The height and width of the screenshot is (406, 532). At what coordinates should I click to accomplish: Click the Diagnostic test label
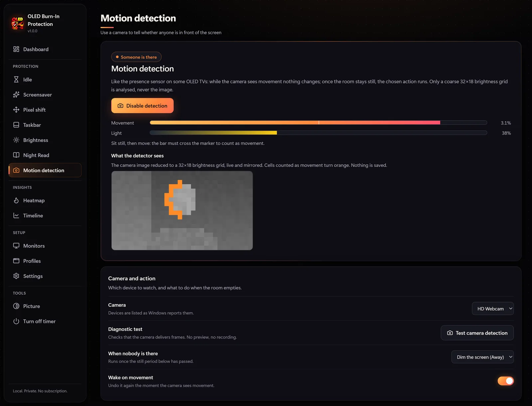(x=125, y=329)
